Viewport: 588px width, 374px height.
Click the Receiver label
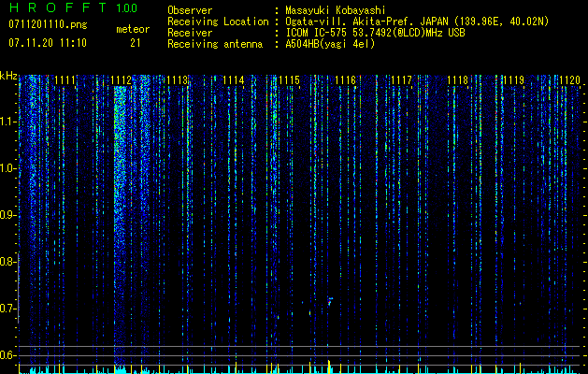(190, 33)
